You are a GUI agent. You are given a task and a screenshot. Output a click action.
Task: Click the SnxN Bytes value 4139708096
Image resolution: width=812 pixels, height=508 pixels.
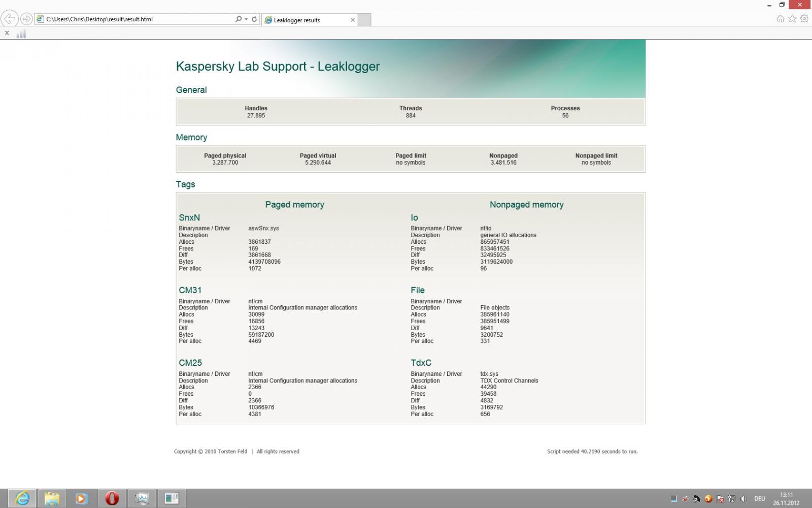(264, 262)
